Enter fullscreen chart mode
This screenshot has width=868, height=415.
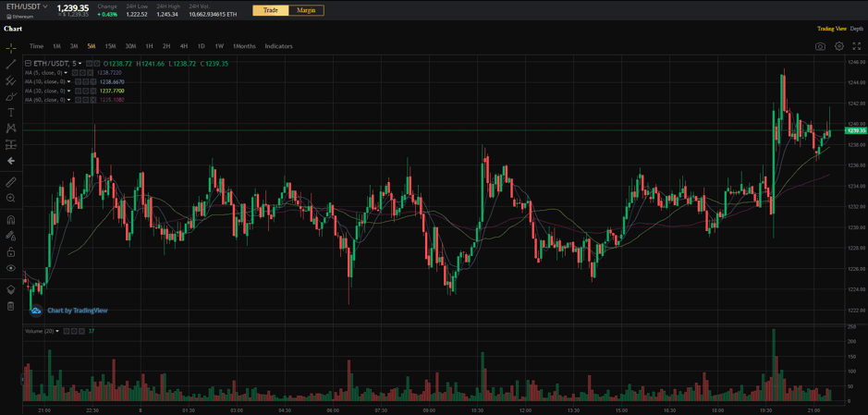(x=857, y=46)
